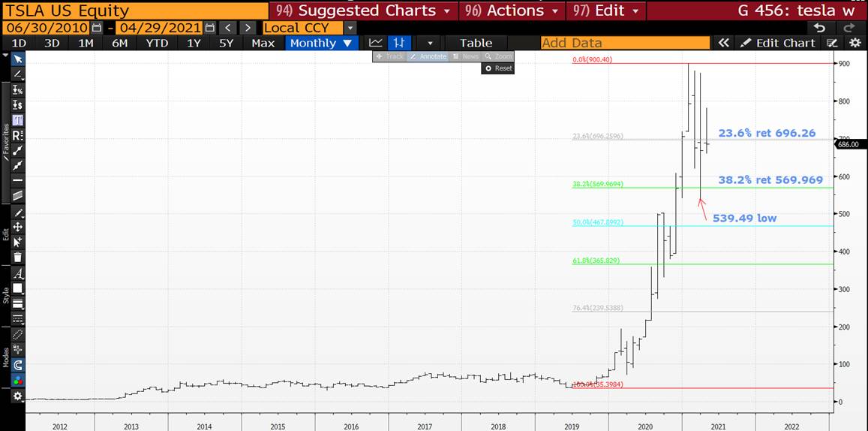The height and width of the screenshot is (431, 868).
Task: Open chart settings gear at top right
Action: [x=854, y=43]
